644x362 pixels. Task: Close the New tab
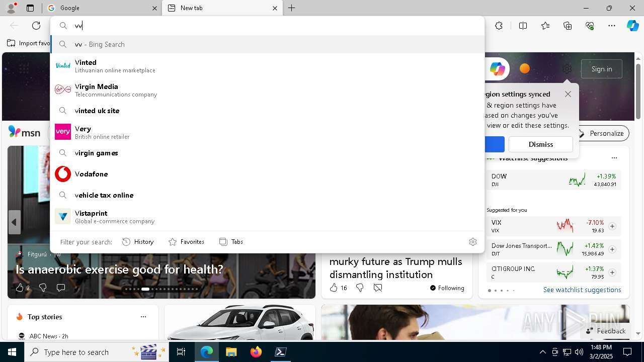point(275,8)
